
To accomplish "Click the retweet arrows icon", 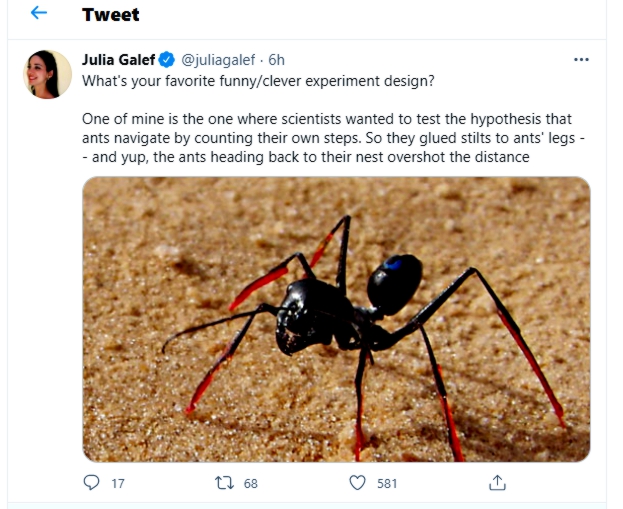I will coord(224,483).
